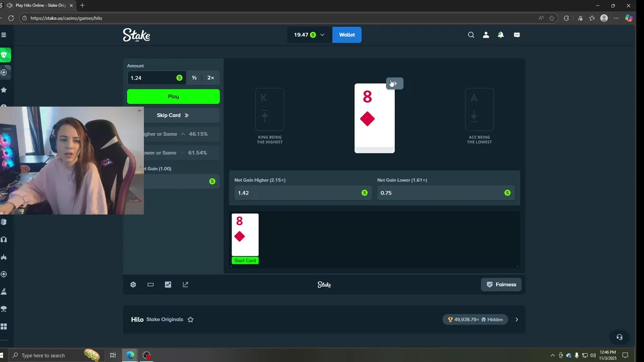
Task: Close the Play Hilo Online tab
Action: coord(71,6)
